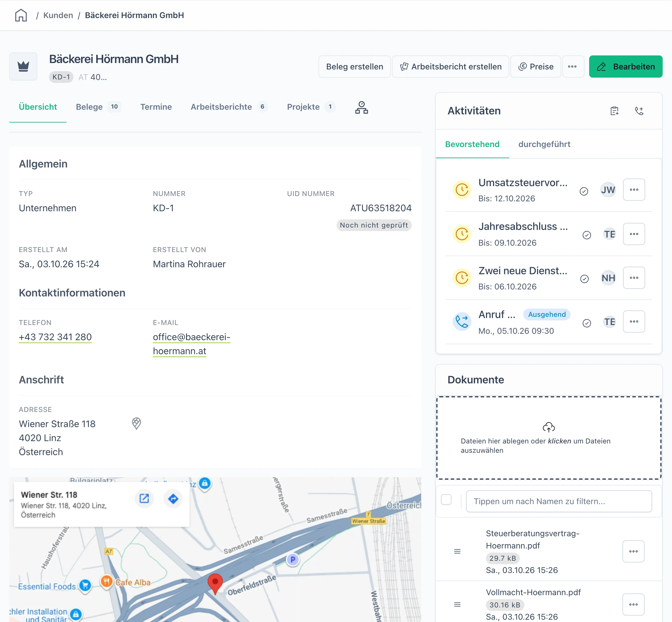Click the clock icon of Umsatzsteuervor... task
The image size is (672, 622).
pyautogui.click(x=462, y=190)
